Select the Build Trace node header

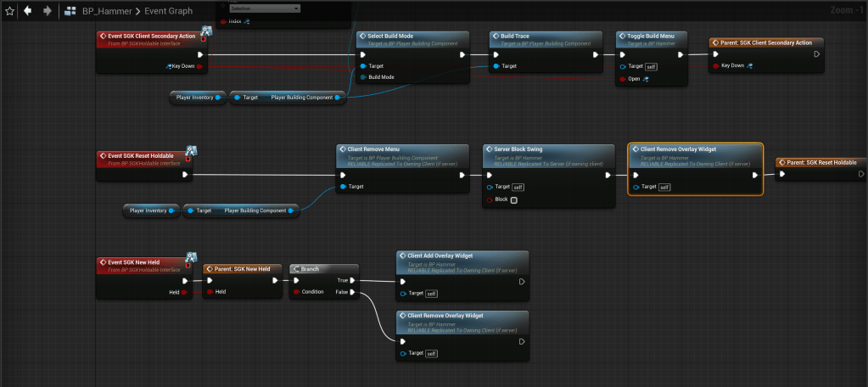click(x=546, y=39)
